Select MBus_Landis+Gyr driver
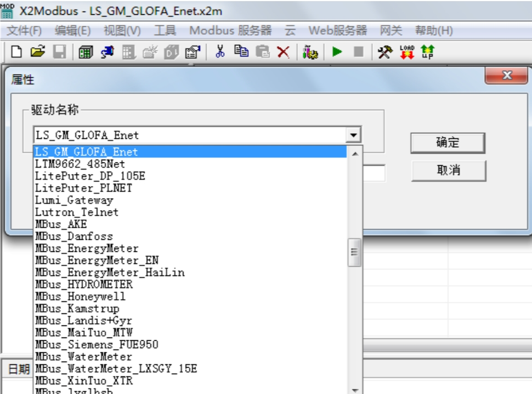The height and width of the screenshot is (394, 532). (x=190, y=320)
